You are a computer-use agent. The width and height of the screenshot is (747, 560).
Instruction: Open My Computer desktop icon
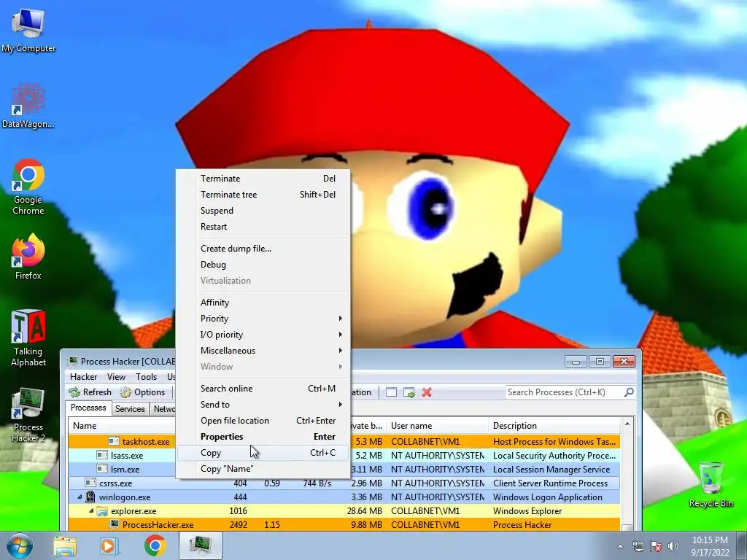28,30
